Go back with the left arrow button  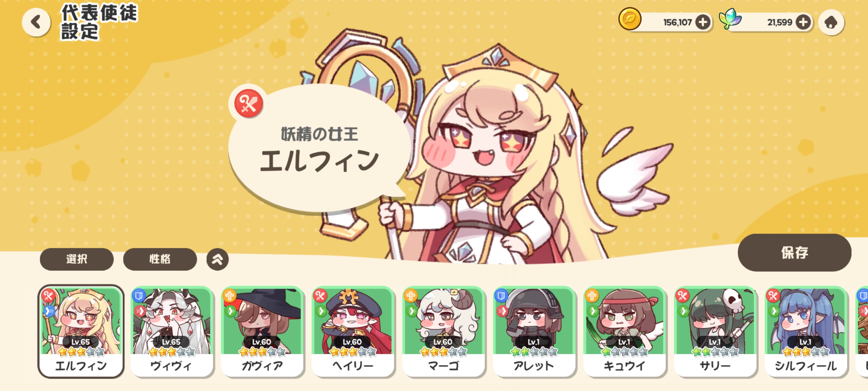(36, 22)
